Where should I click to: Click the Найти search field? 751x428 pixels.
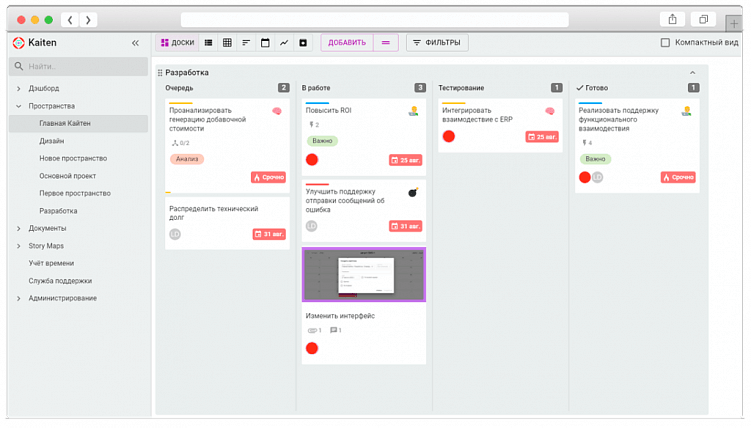[x=79, y=67]
